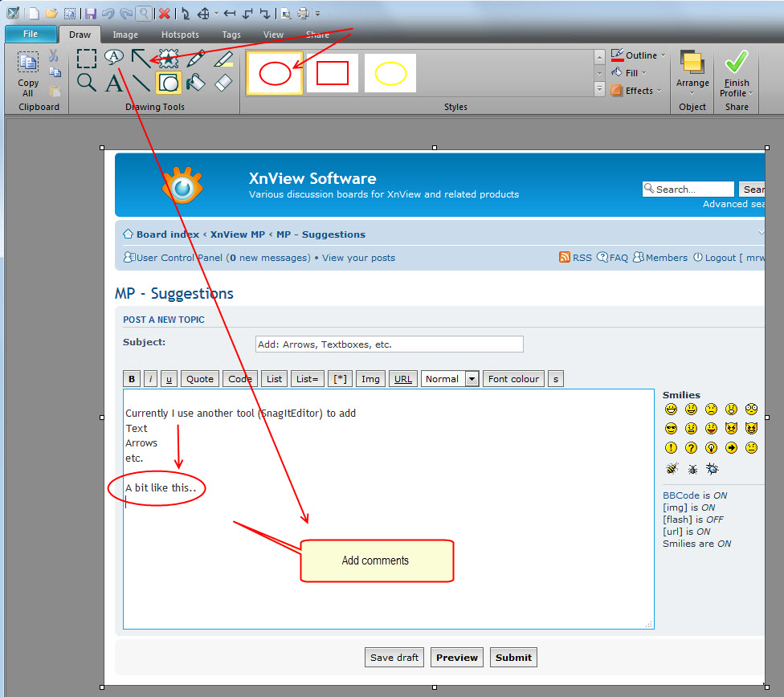Click the View your posts link
This screenshot has height=697, width=784.
(x=358, y=258)
